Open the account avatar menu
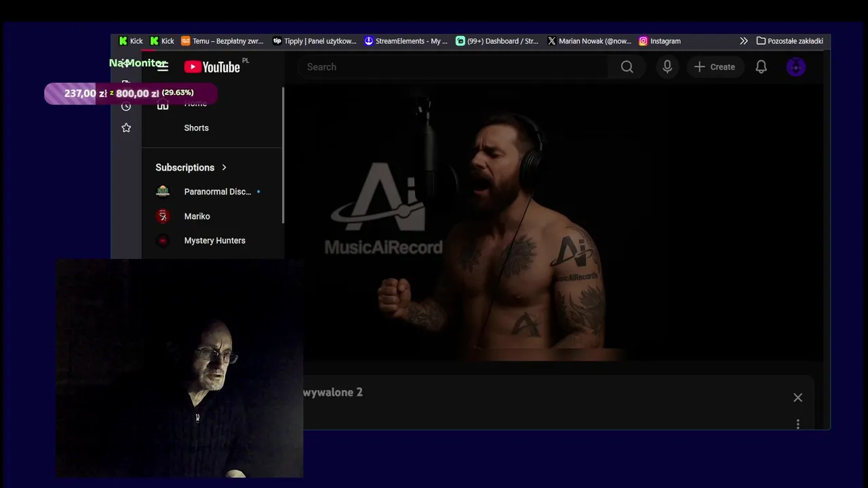The height and width of the screenshot is (488, 868). tap(795, 66)
